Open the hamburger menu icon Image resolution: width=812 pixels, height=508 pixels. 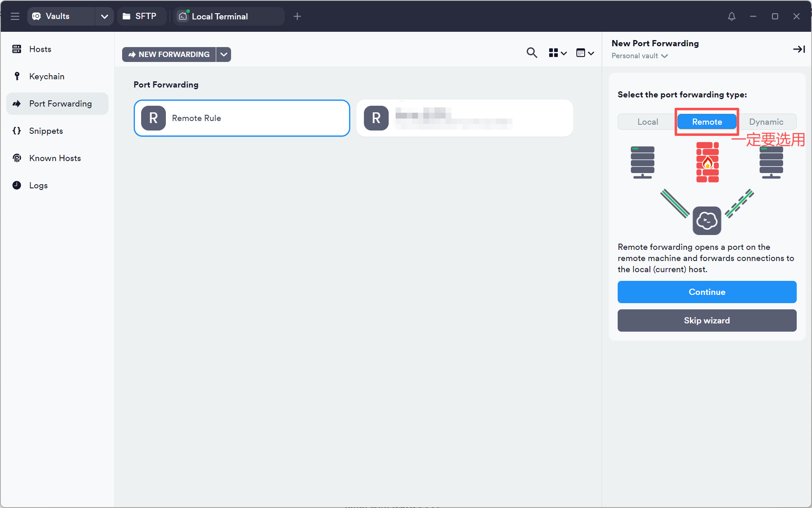pyautogui.click(x=15, y=17)
